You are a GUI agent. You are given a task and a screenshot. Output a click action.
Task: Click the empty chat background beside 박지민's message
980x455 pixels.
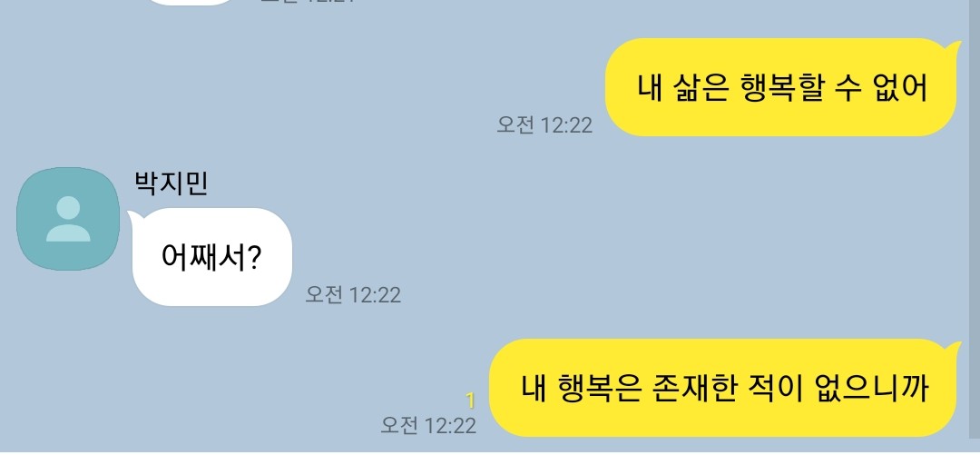[x=625, y=251]
